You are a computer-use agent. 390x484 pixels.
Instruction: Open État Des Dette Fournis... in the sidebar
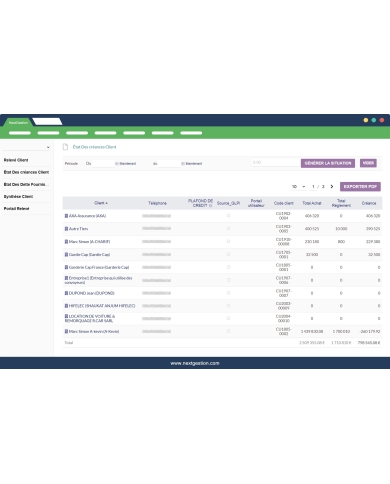point(26,184)
